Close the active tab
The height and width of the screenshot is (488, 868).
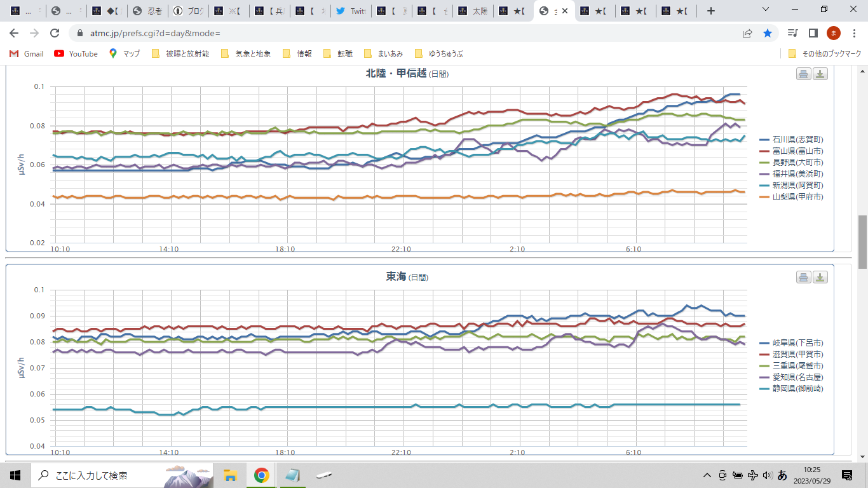click(x=565, y=11)
